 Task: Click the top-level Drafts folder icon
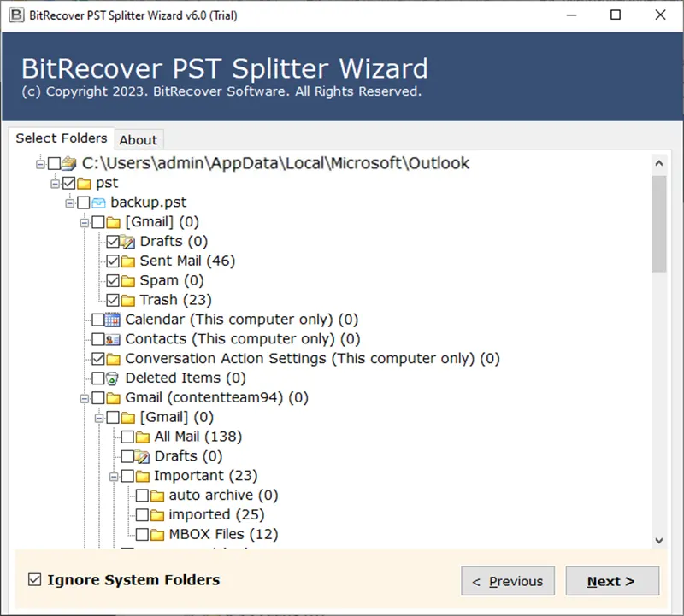point(128,242)
